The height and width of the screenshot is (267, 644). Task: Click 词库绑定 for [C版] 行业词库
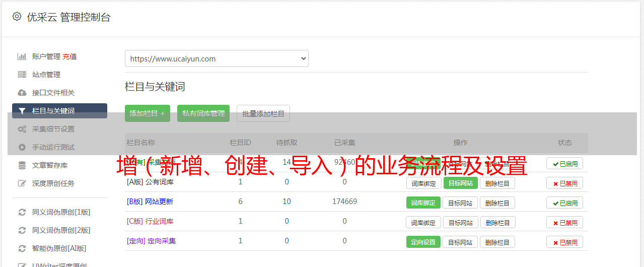click(423, 222)
